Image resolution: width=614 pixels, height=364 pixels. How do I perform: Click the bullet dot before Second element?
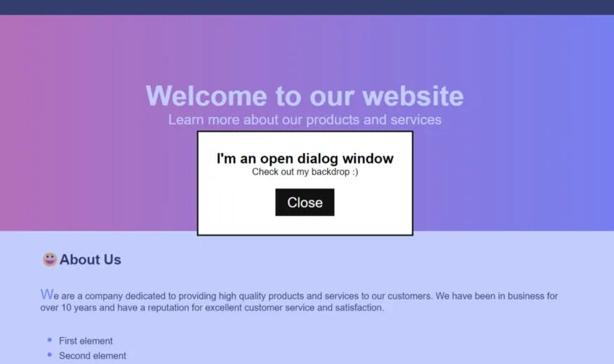tap(49, 355)
